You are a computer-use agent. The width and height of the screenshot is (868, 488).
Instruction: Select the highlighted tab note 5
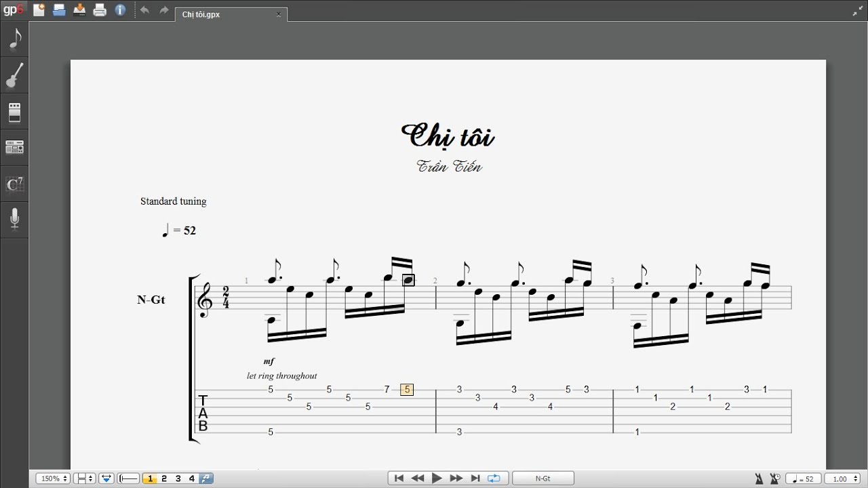coord(407,390)
